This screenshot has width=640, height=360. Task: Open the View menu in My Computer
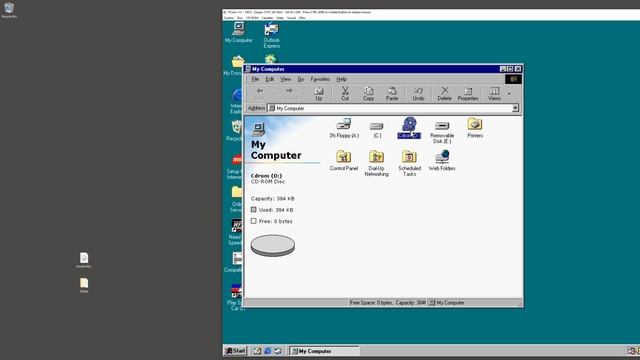[285, 79]
